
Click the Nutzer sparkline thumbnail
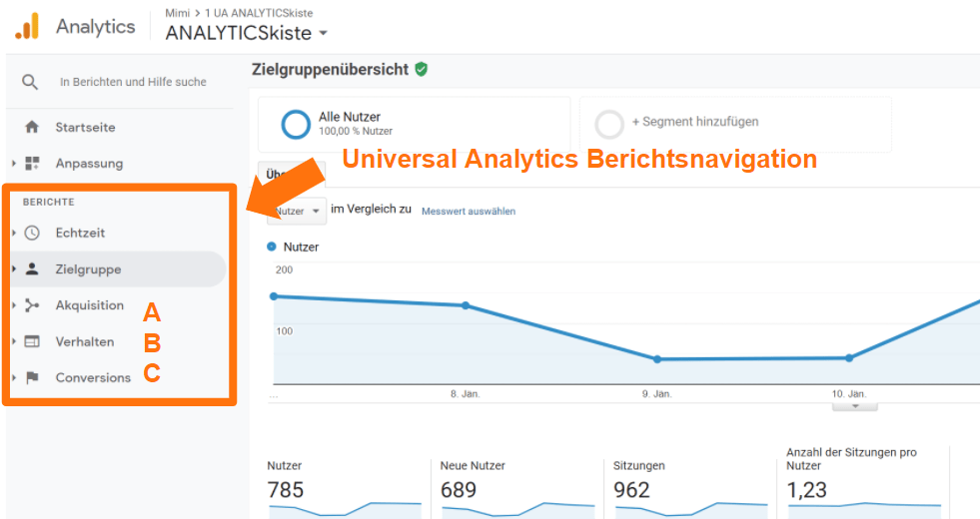tap(345, 510)
